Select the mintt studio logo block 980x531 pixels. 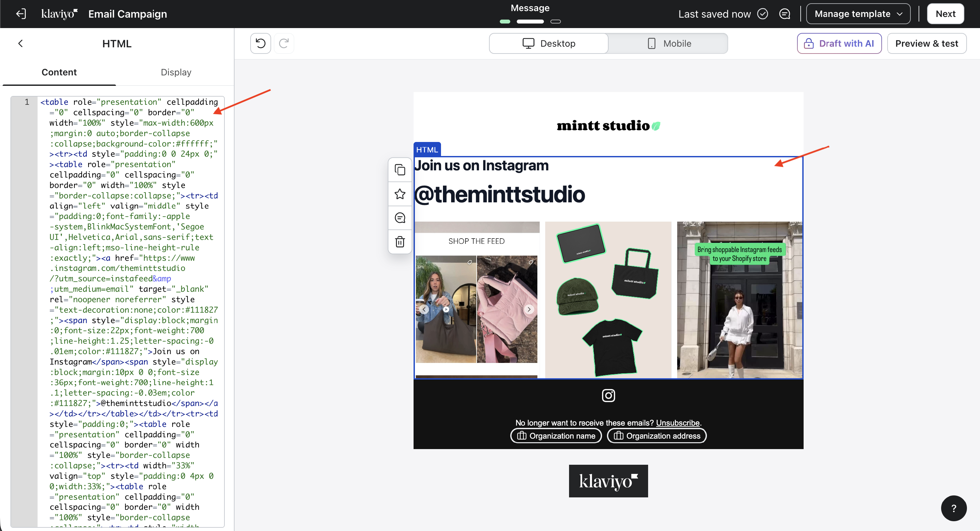click(x=608, y=125)
